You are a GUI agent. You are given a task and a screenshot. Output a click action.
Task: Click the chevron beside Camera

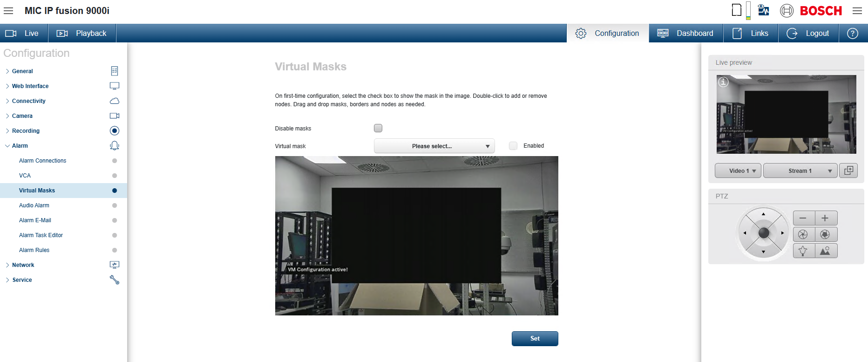coord(7,116)
